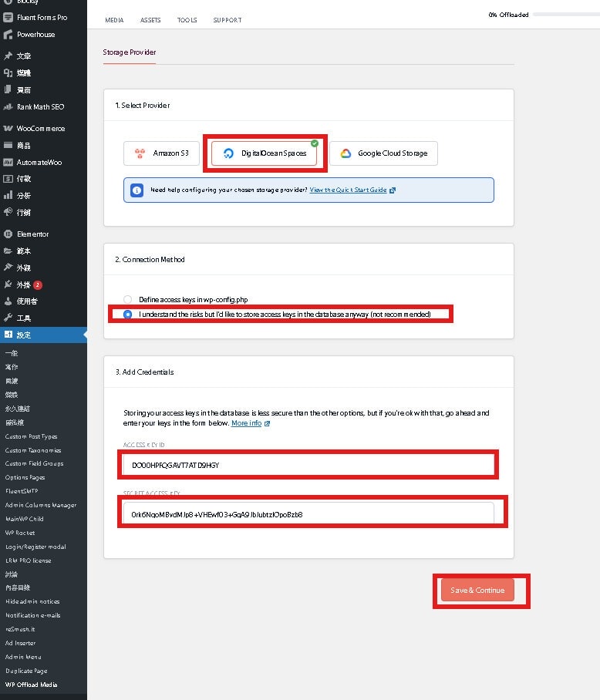Open WP Rocket settings in sidebar

click(x=20, y=533)
